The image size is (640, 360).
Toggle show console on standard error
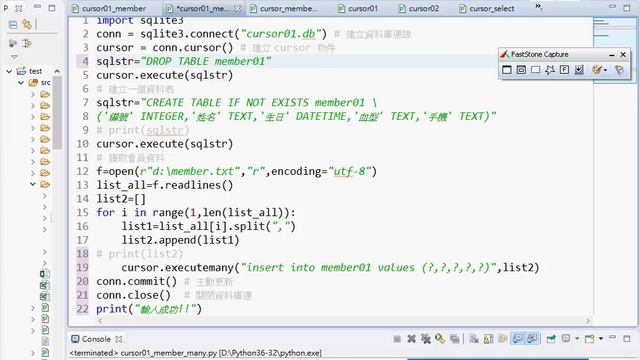tap(532, 339)
